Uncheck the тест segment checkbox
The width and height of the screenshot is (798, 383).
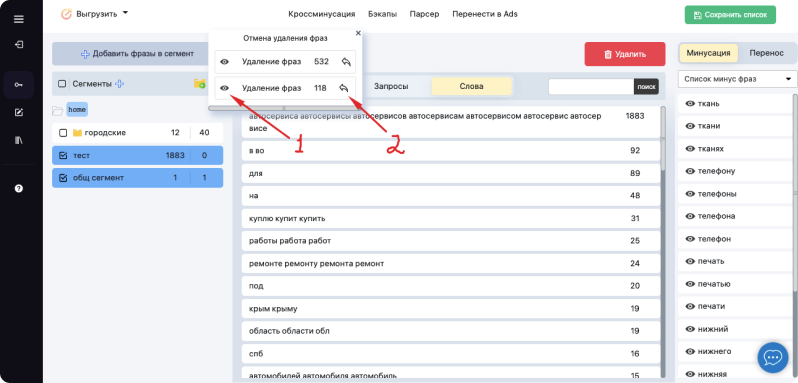[x=63, y=156]
